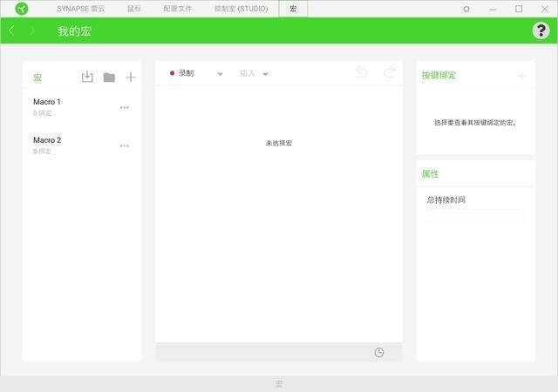Open the SYNAPSE 雷云 tab

tap(81, 9)
